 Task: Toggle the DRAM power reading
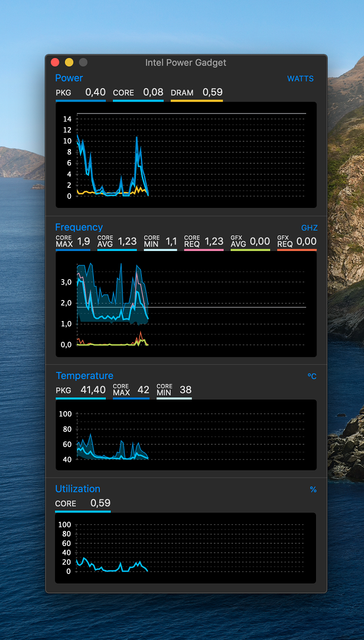tap(196, 92)
